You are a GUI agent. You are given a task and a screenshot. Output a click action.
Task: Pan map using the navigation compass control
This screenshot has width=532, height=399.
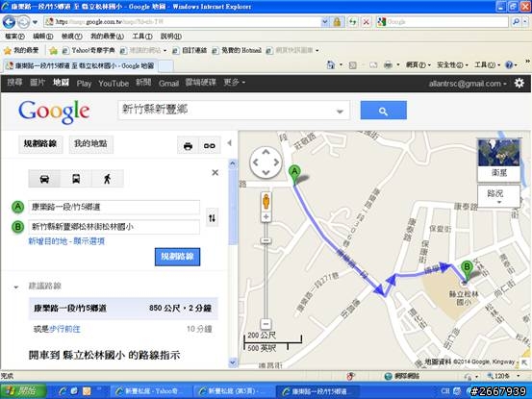coord(266,162)
